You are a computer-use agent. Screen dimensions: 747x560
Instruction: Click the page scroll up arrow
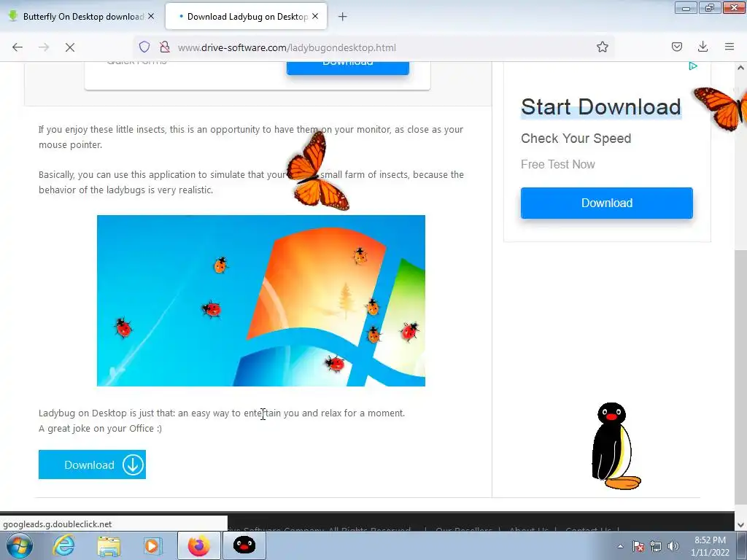(x=741, y=68)
